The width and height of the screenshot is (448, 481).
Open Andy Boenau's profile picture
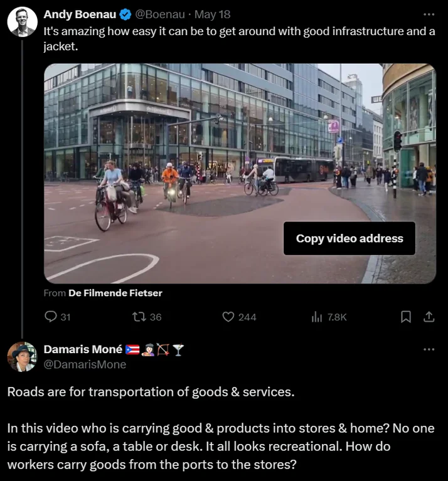coord(22,22)
